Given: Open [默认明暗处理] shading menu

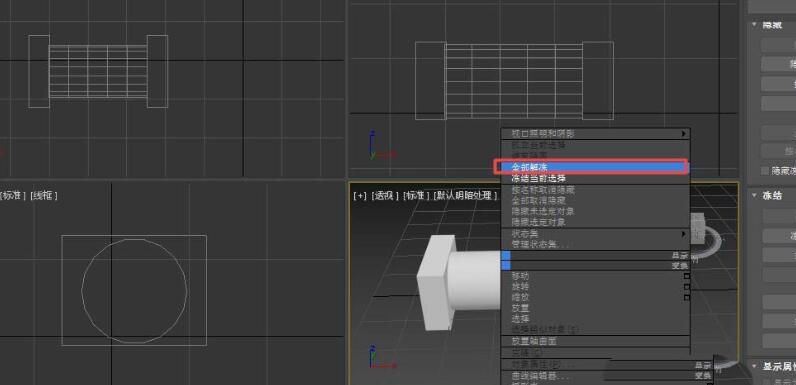Looking at the screenshot, I should click(465, 196).
